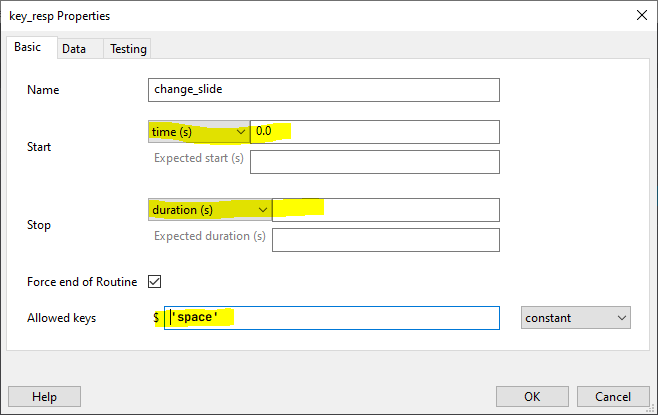Click the Start time value field

click(374, 132)
